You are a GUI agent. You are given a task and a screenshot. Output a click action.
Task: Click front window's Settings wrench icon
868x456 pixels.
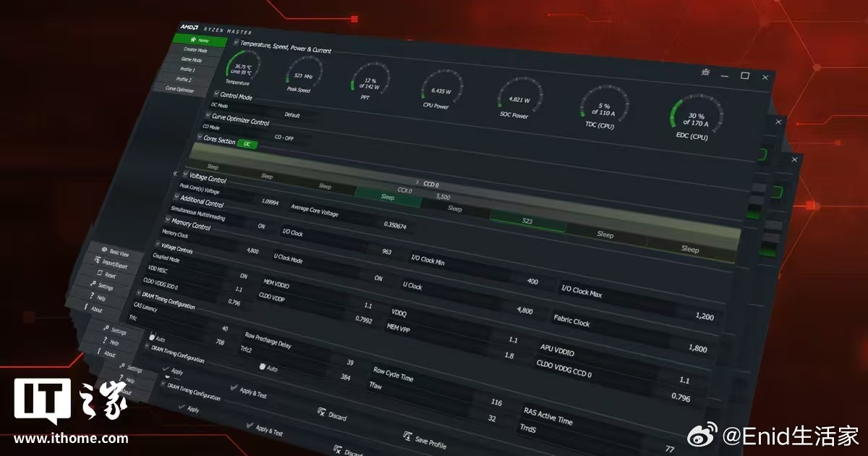pyautogui.click(x=92, y=284)
